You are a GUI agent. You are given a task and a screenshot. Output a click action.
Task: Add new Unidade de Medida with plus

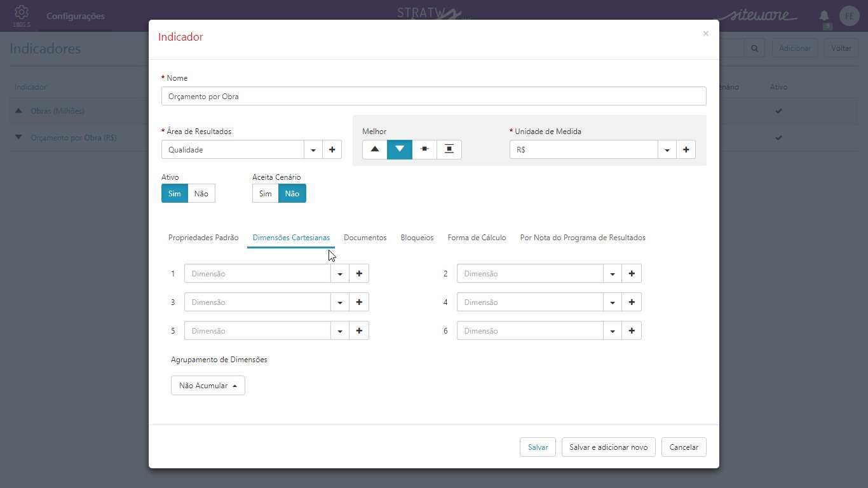click(x=686, y=150)
